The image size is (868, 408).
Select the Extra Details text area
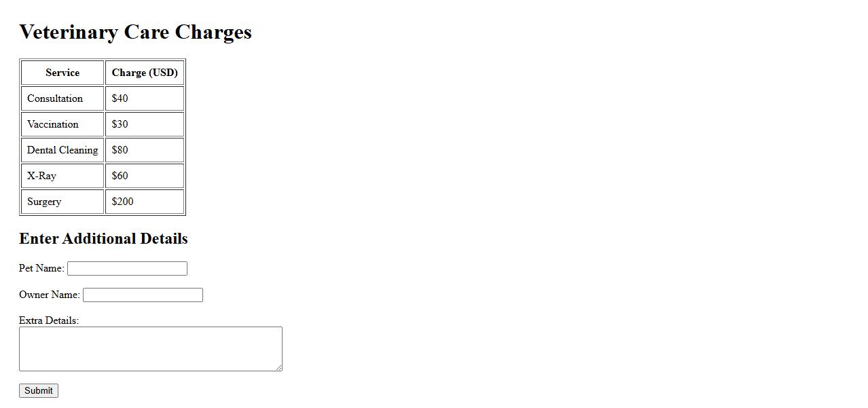click(x=150, y=348)
